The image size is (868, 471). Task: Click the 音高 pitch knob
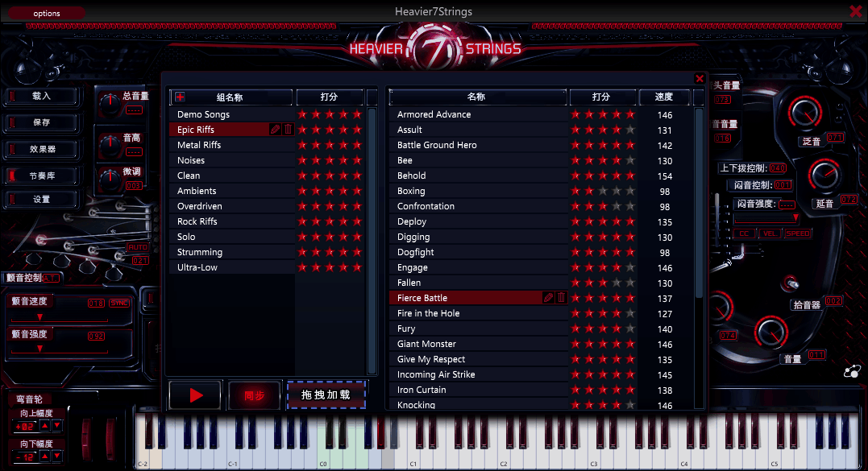(x=110, y=146)
